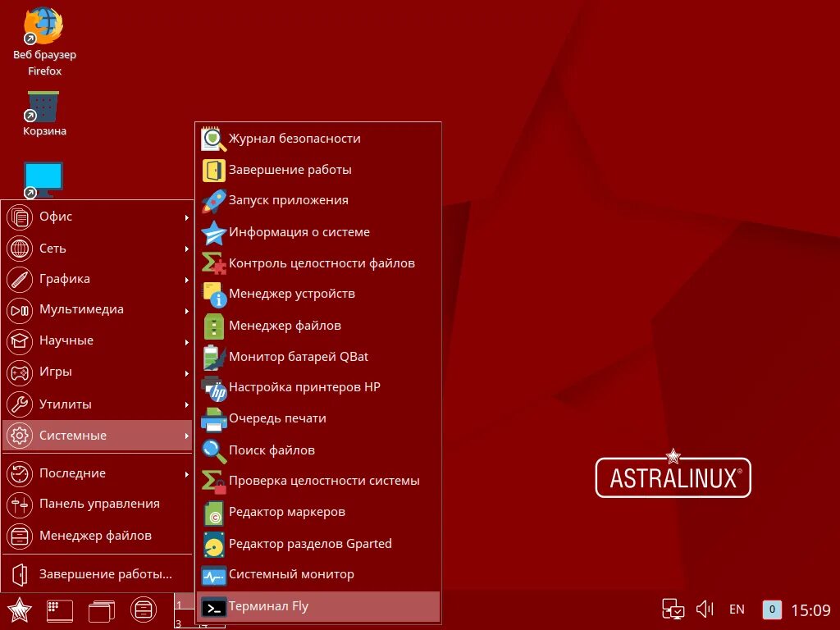
Task: Click the Astra star start button
Action: [19, 609]
